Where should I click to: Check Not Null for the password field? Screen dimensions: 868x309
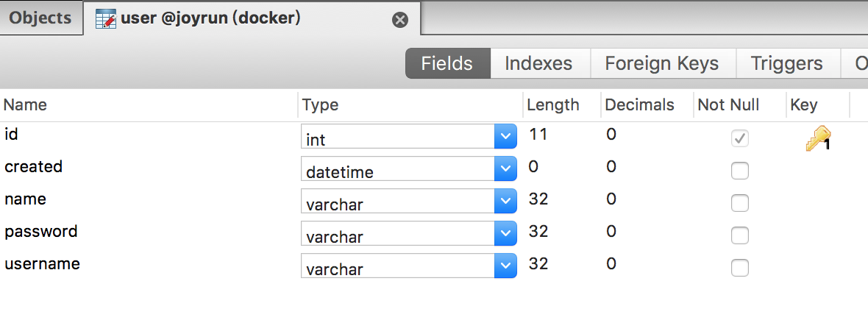click(x=740, y=235)
